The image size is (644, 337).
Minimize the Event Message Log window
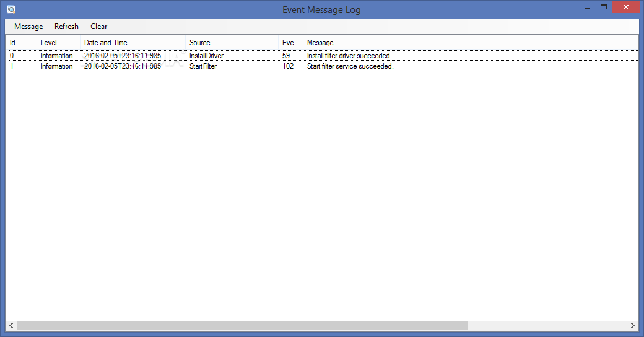pyautogui.click(x=587, y=7)
